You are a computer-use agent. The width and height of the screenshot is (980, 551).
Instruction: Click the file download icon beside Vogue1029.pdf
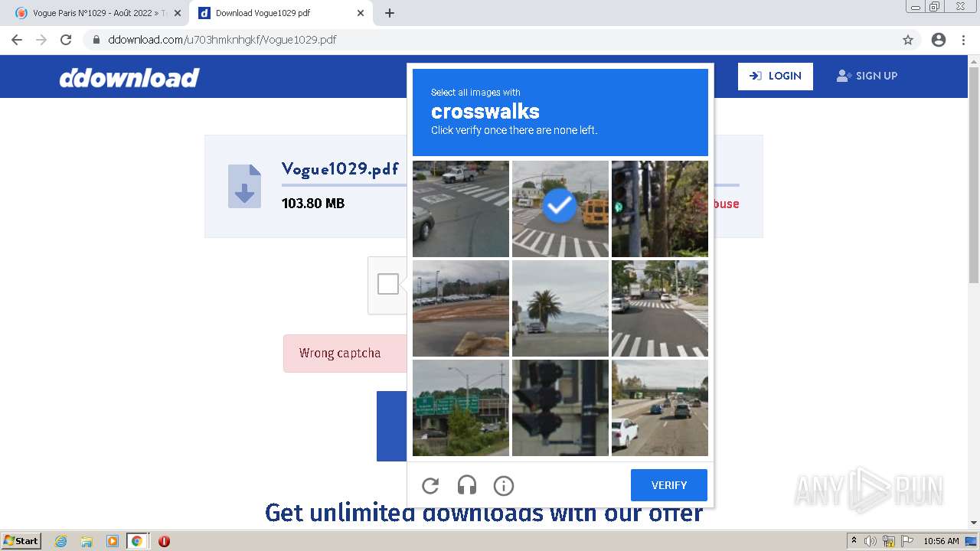pyautogui.click(x=244, y=186)
